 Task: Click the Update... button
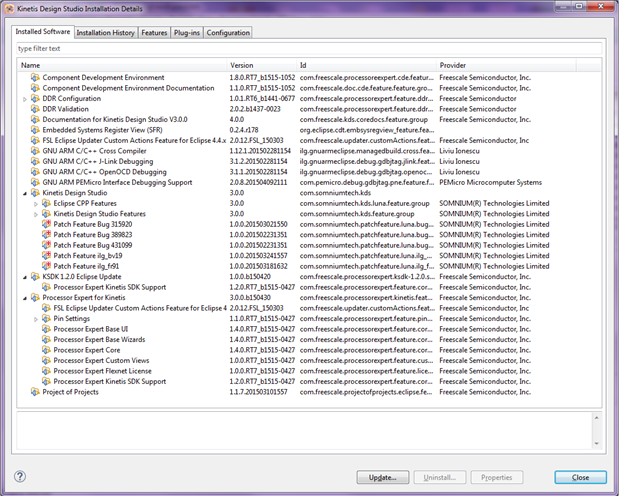coord(383,477)
